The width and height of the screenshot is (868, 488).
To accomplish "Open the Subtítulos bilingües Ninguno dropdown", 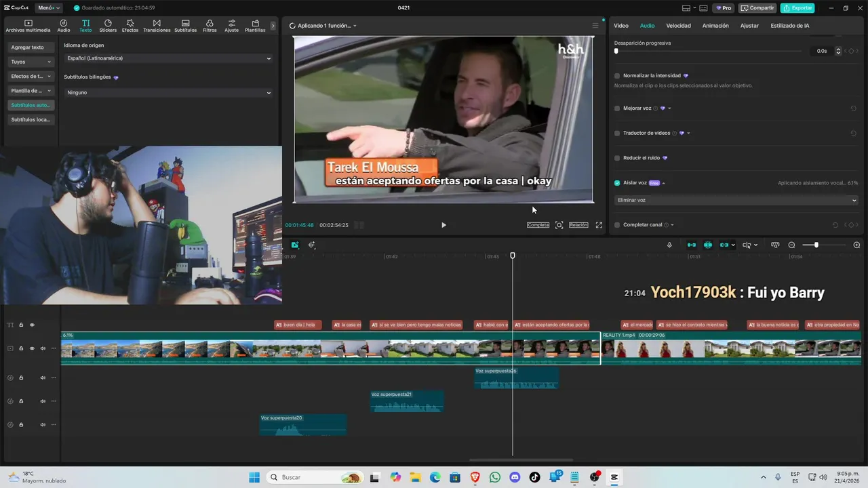I will [169, 92].
